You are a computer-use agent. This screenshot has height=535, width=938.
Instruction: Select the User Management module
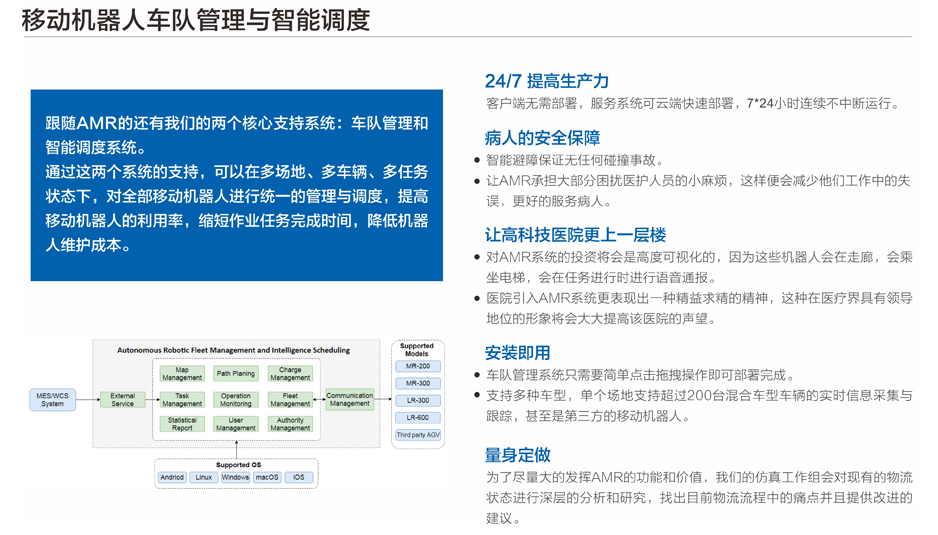click(x=236, y=424)
